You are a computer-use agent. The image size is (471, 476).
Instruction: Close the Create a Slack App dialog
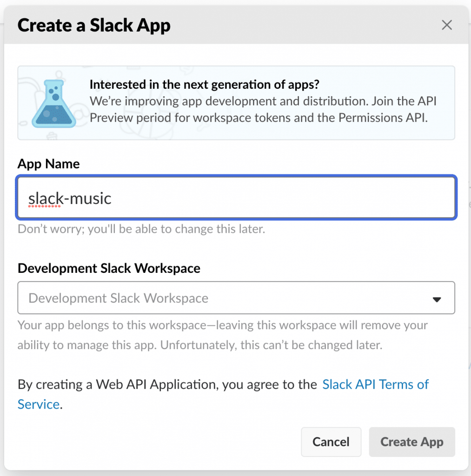(x=447, y=25)
